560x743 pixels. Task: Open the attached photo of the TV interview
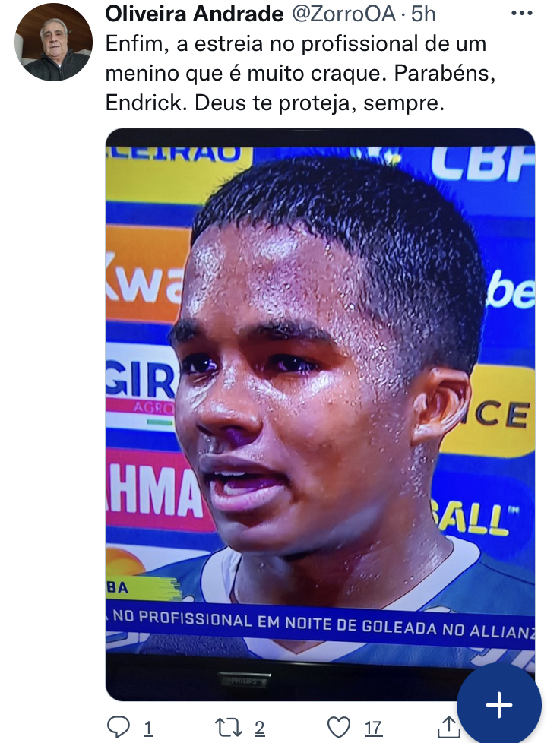[x=320, y=415]
